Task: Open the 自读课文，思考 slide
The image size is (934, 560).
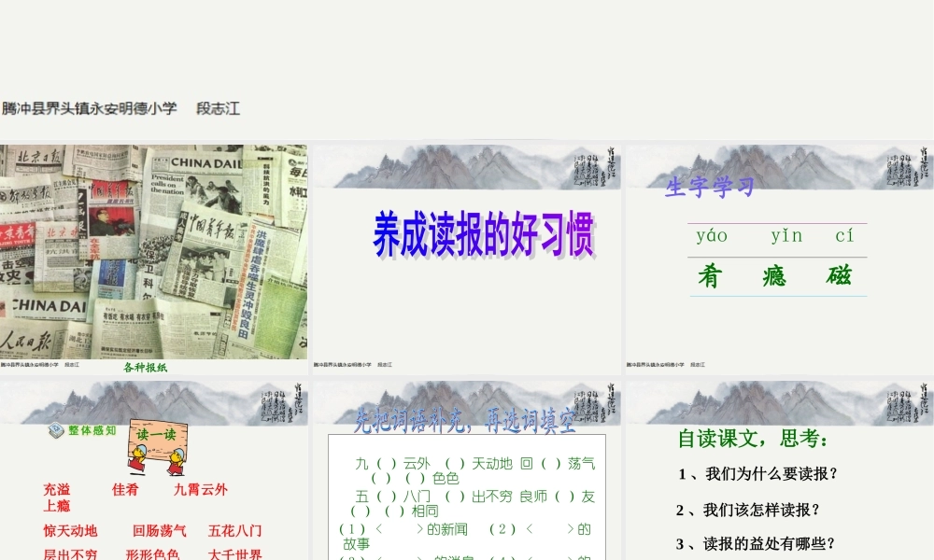Action: pos(780,470)
